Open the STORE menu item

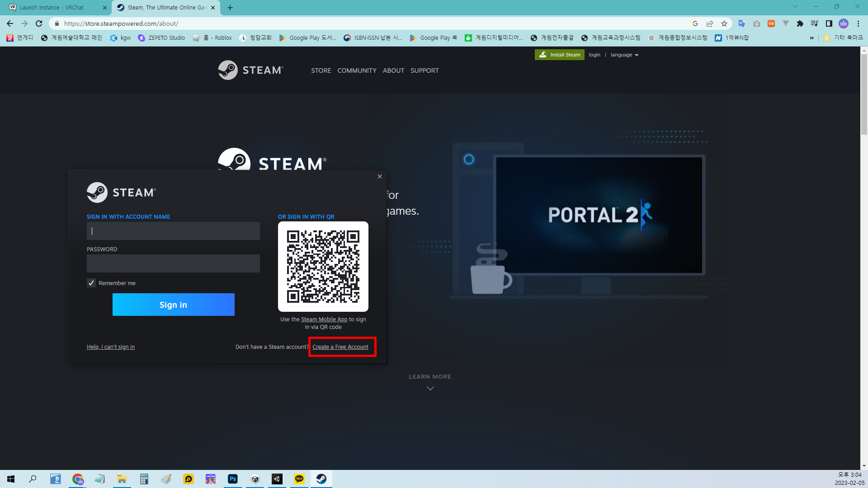(x=321, y=70)
